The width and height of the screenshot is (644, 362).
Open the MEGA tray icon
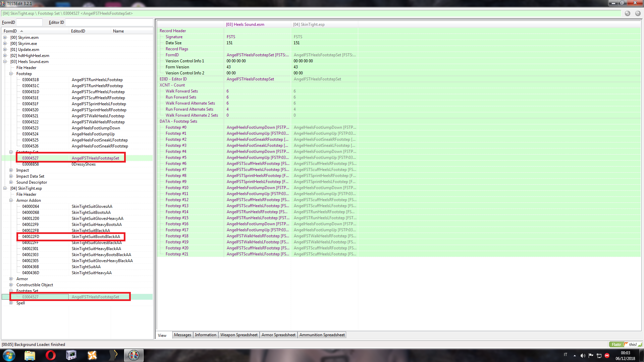(607, 356)
